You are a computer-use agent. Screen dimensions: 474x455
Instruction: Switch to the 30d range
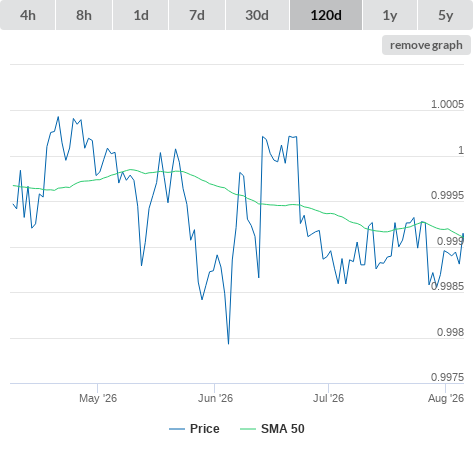click(x=257, y=15)
